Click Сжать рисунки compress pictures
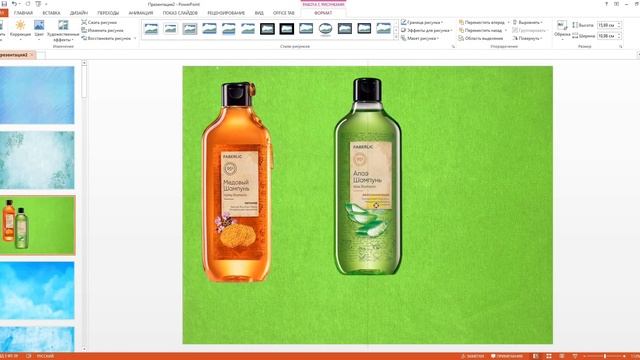This screenshot has height=360, width=640. (99, 22)
